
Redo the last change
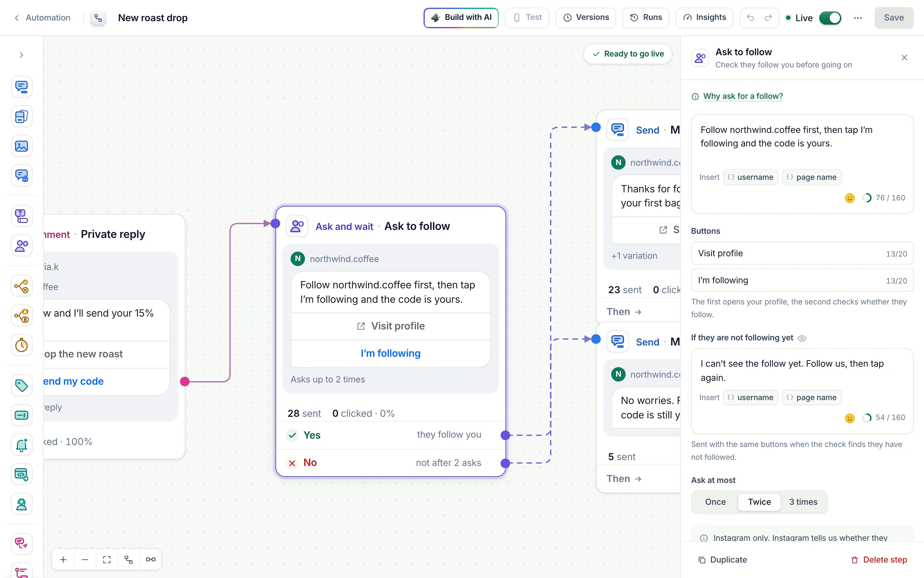click(768, 18)
